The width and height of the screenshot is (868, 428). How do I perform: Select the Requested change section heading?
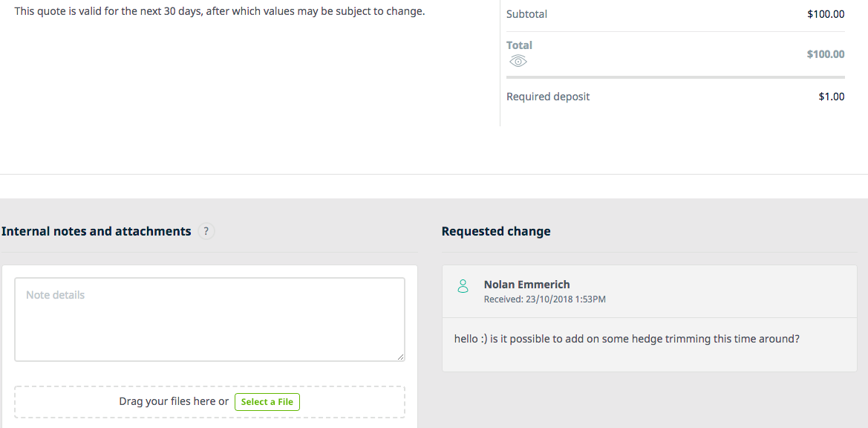click(x=496, y=231)
